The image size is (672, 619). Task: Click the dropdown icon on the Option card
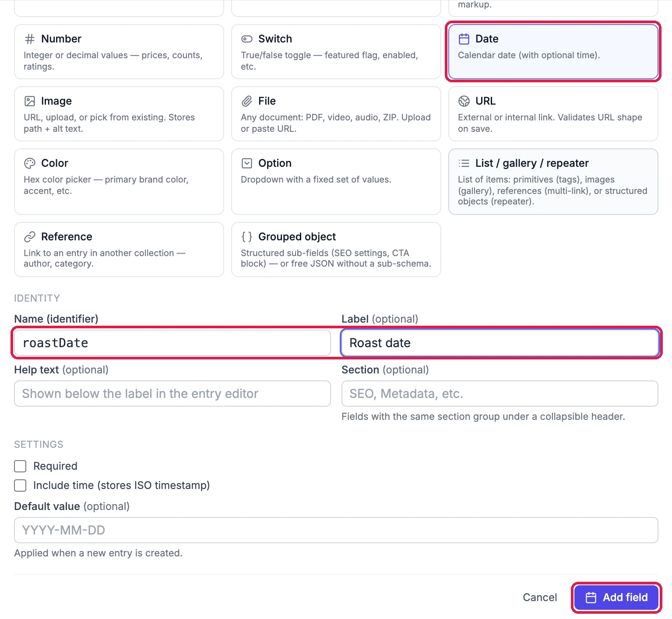pyautogui.click(x=247, y=163)
